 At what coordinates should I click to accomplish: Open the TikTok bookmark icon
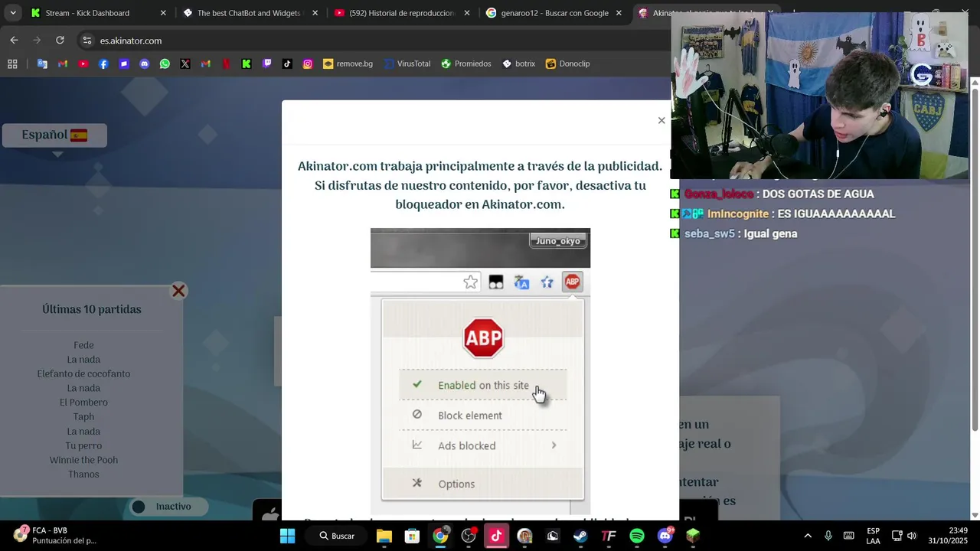(287, 64)
